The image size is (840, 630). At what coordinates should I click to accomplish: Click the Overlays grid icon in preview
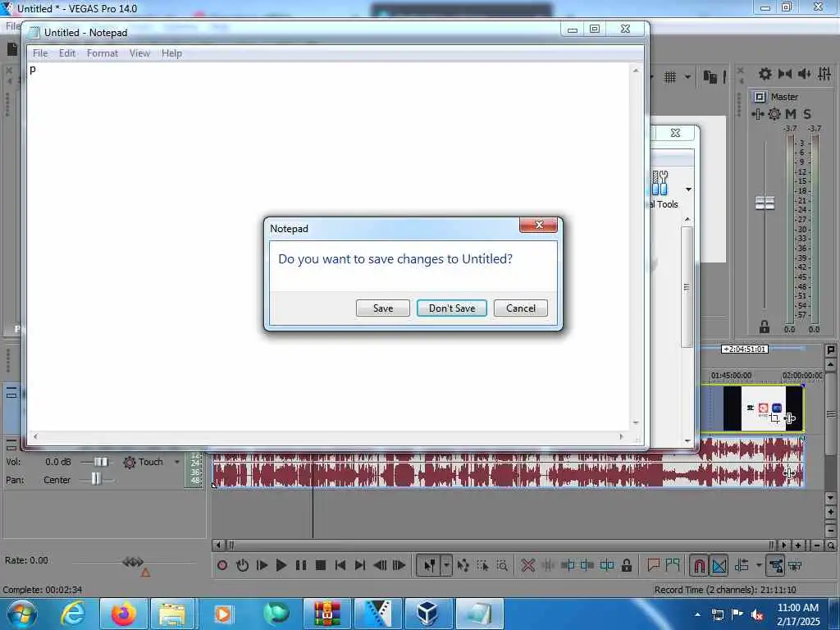(x=670, y=77)
